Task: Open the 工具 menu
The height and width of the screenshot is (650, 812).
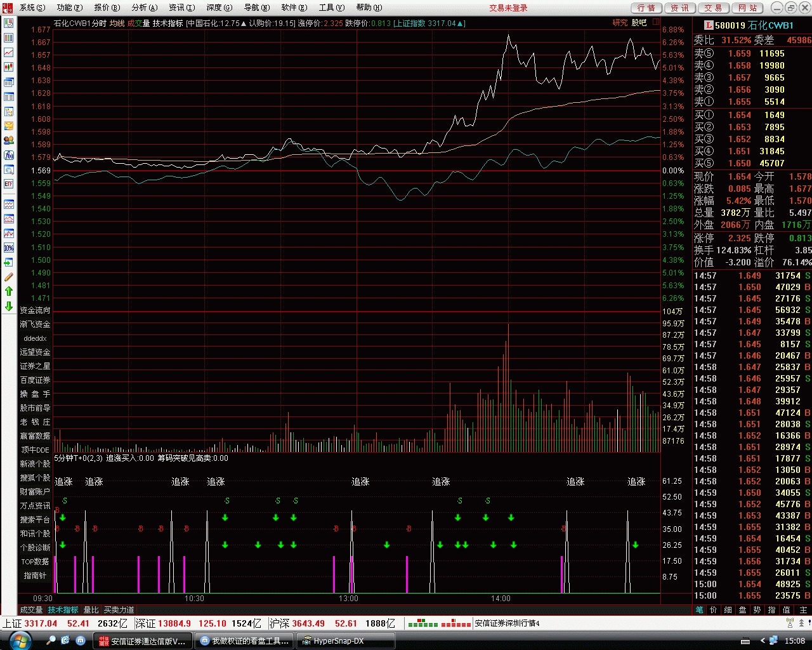Action: [332, 8]
